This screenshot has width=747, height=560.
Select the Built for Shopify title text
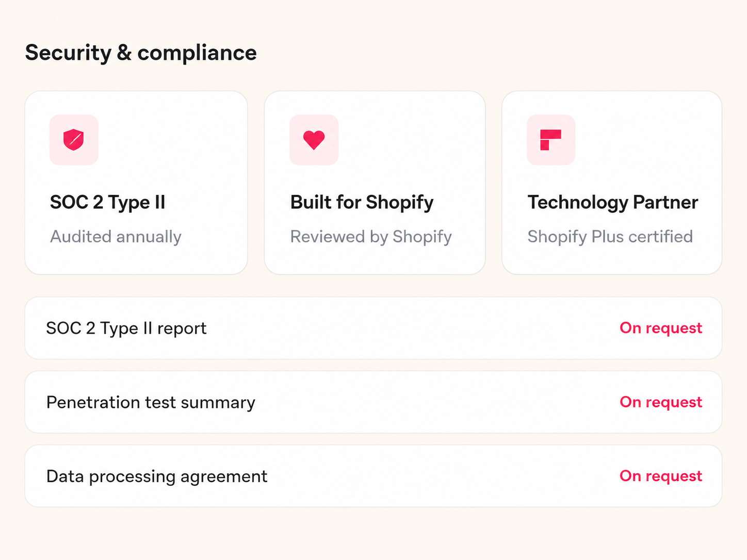click(362, 203)
